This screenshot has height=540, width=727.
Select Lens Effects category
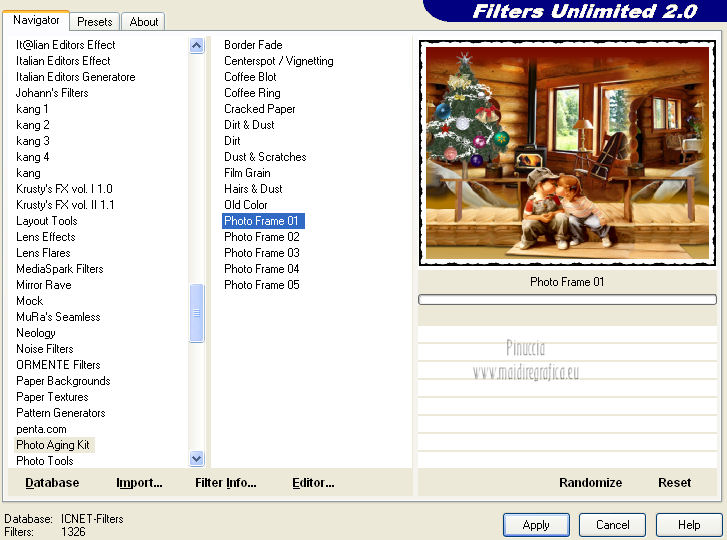(45, 237)
